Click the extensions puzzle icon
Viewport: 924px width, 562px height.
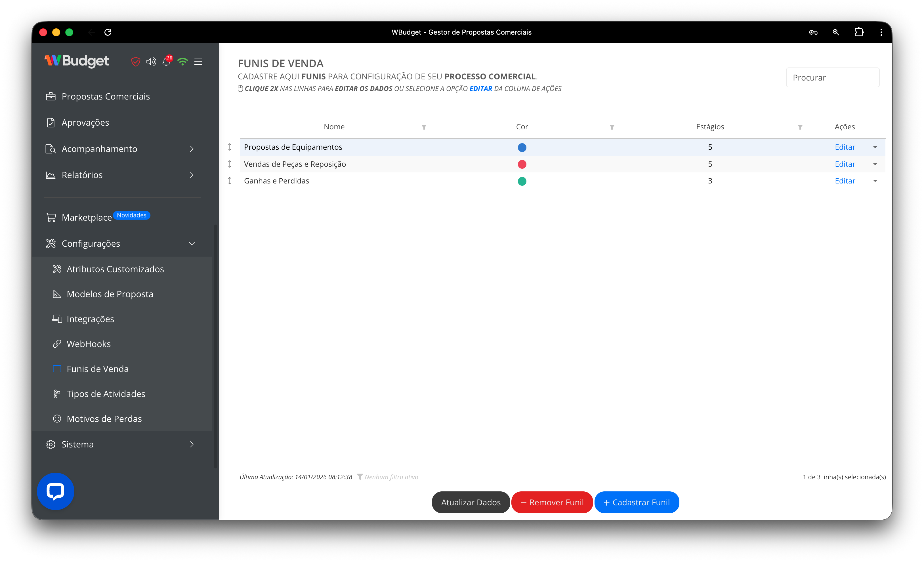pos(859,32)
